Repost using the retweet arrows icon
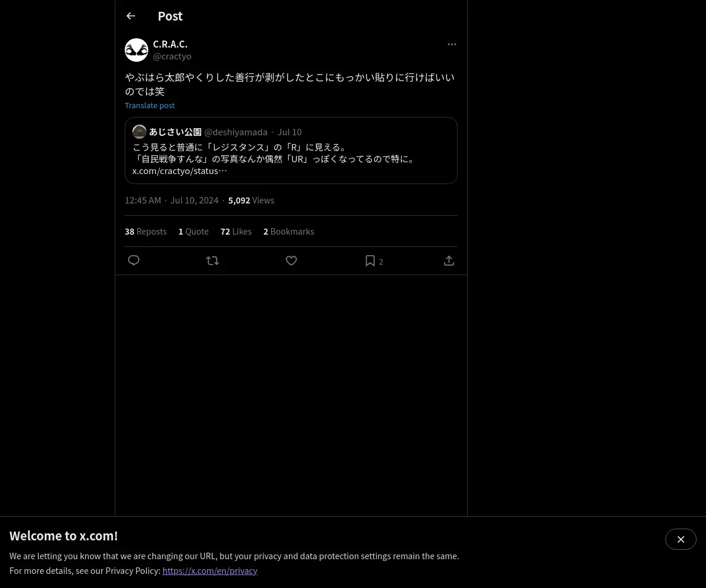Screen dimensions: 706x588 (212, 260)
